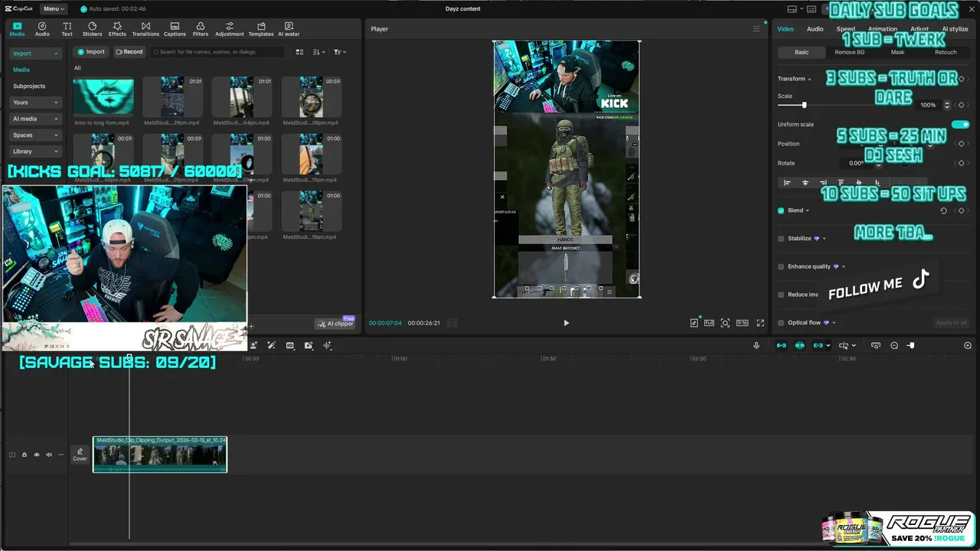The width and height of the screenshot is (980, 551).
Task: Play the video preview
Action: [x=567, y=323]
